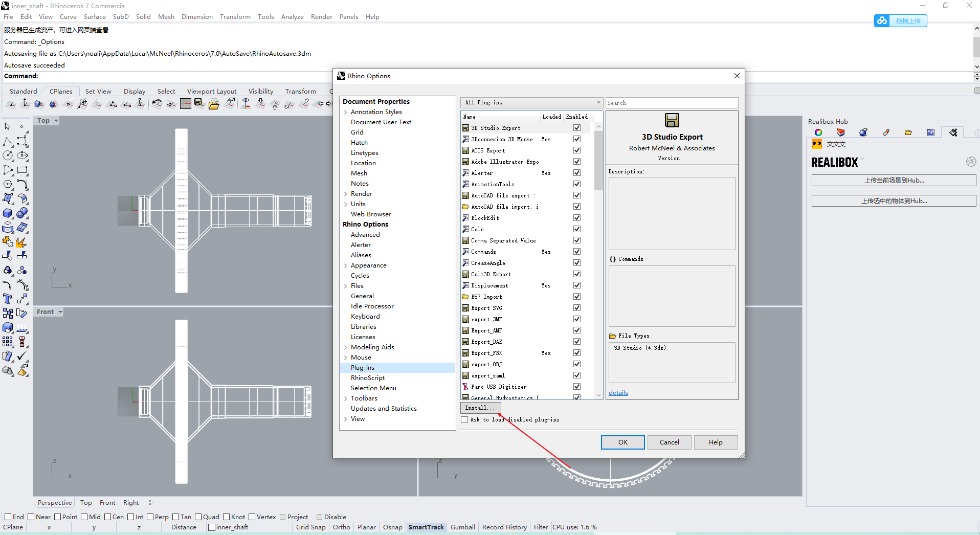
Task: Switch to the Set View toolbar tab
Action: point(98,92)
